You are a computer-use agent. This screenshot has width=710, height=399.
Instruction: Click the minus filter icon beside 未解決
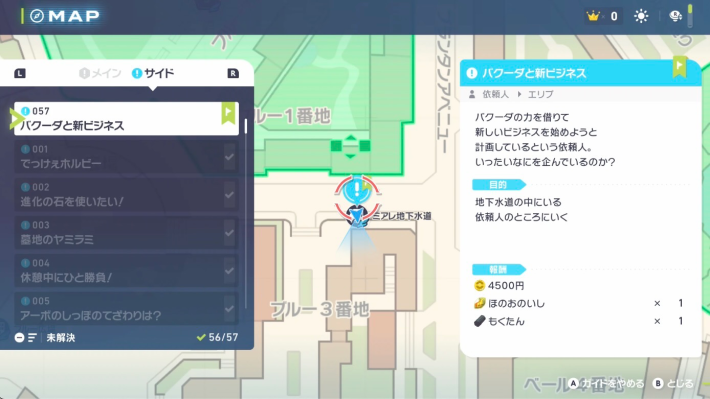click(19, 338)
